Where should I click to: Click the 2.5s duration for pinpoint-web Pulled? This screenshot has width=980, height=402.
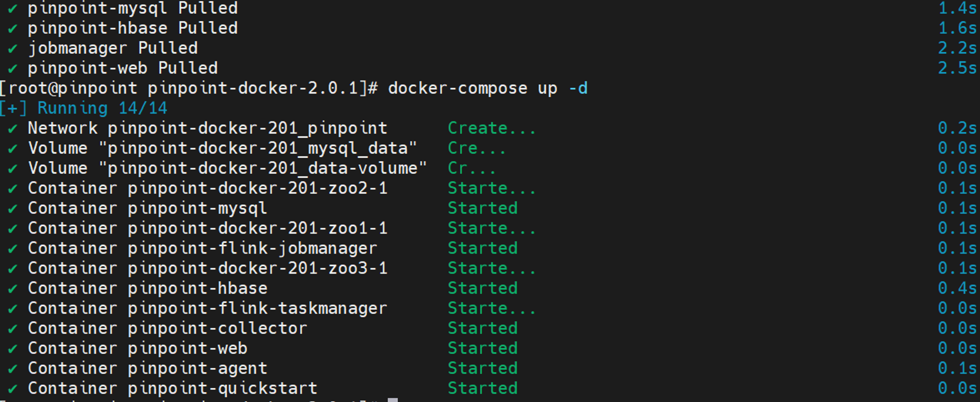pyautogui.click(x=957, y=68)
